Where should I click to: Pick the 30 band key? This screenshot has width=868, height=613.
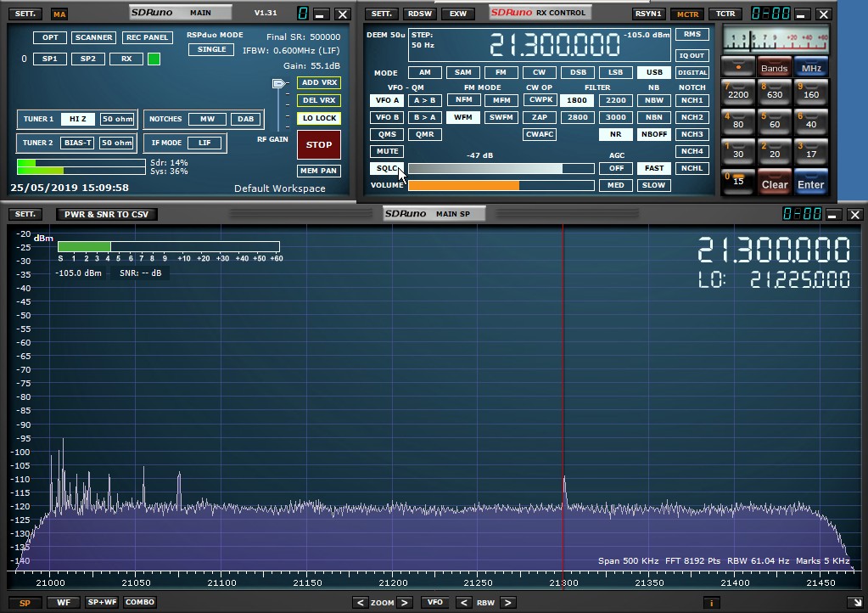[738, 153]
